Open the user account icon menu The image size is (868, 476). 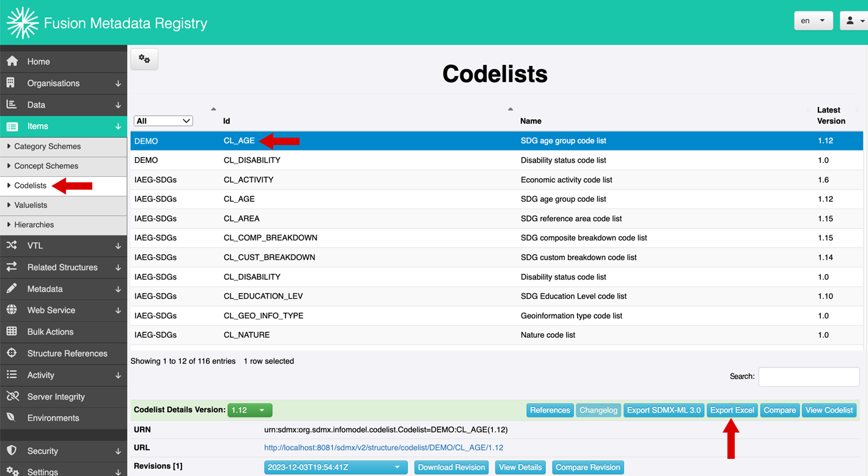[x=853, y=21]
